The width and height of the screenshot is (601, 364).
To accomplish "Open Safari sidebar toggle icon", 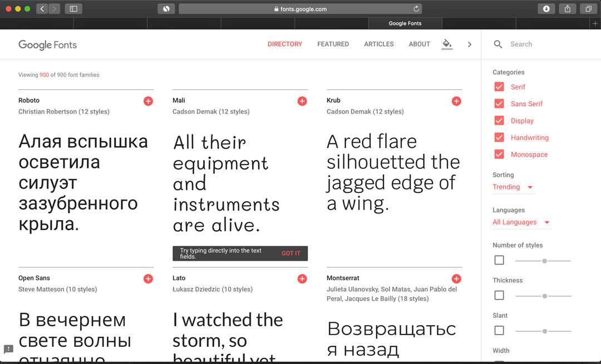I will click(x=73, y=8).
